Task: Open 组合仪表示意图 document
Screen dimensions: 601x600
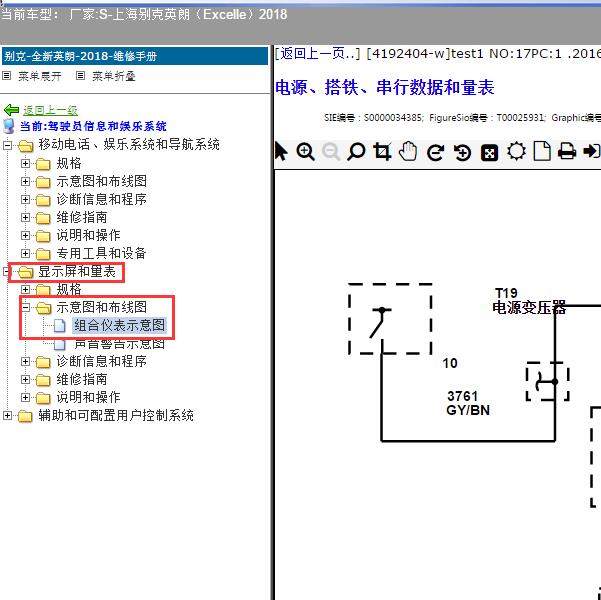Action: point(119,325)
